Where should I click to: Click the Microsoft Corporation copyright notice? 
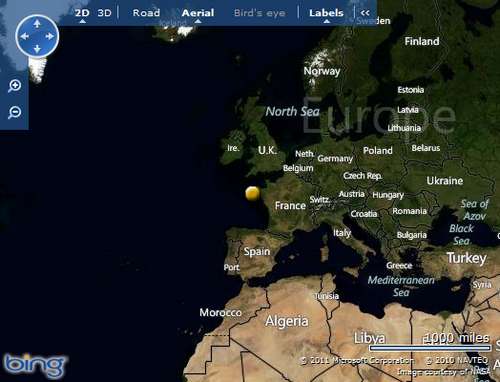pyautogui.click(x=357, y=360)
